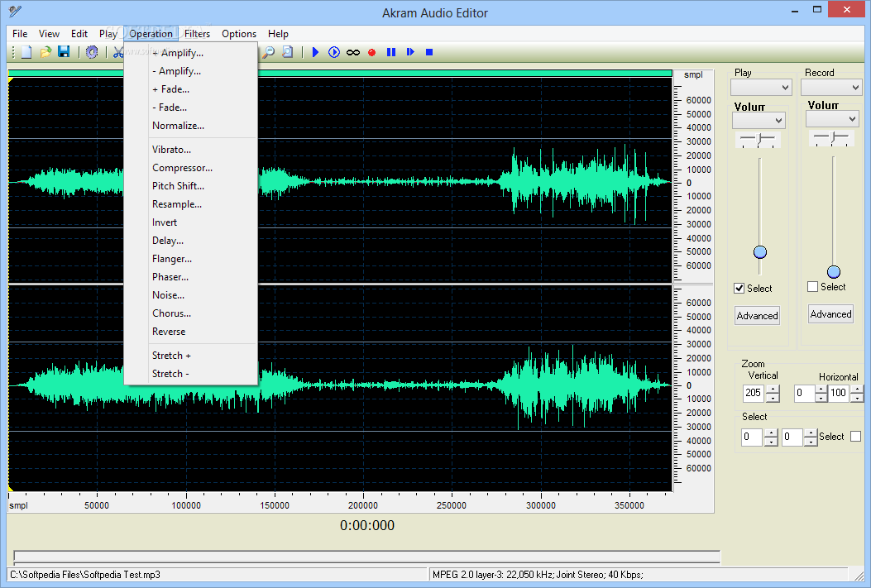Screen dimensions: 871x588
Task: Apply Invert from the Operation menu
Action: pyautogui.click(x=190, y=222)
